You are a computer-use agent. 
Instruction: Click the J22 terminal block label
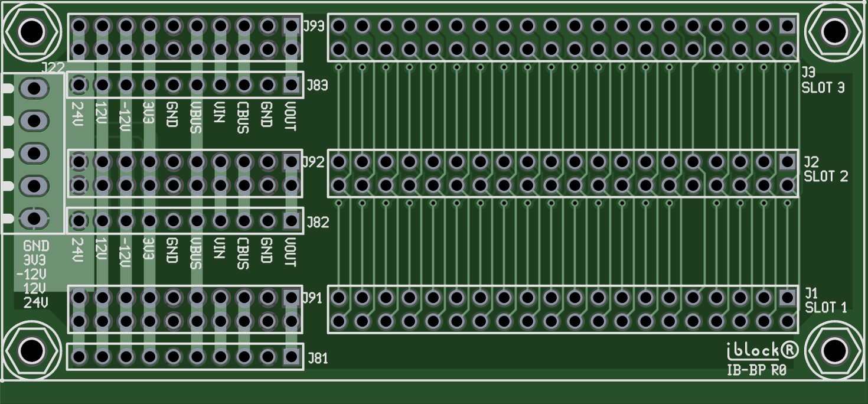52,68
